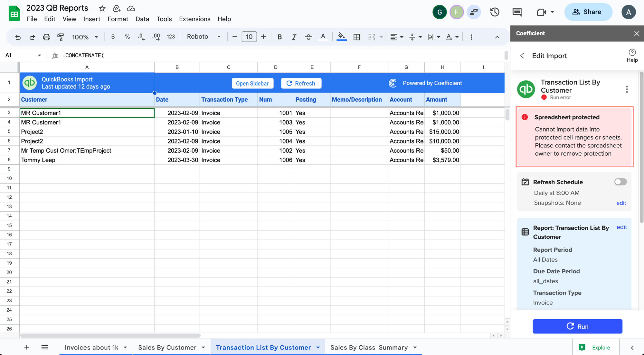Open the File menu

click(32, 19)
